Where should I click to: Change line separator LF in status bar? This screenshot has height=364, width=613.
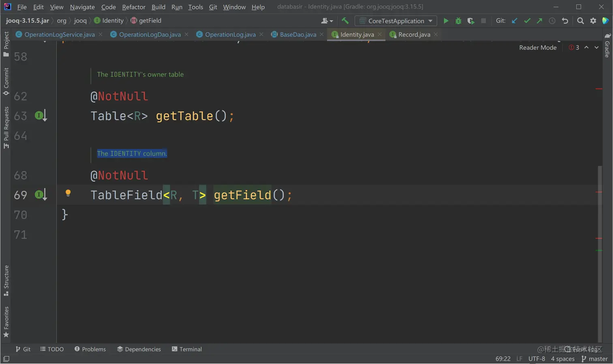519,359
